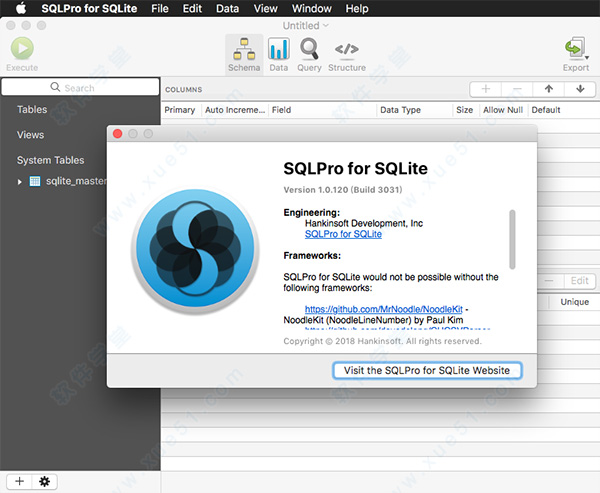
Task: Click the Size column header
Action: pos(465,110)
